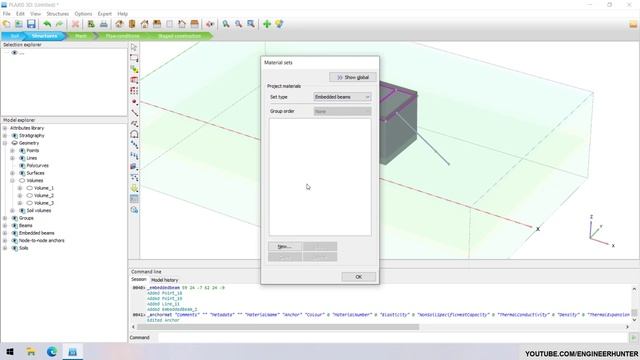
Task: Switch to the Flow conditions mode tab
Action: pos(122,36)
